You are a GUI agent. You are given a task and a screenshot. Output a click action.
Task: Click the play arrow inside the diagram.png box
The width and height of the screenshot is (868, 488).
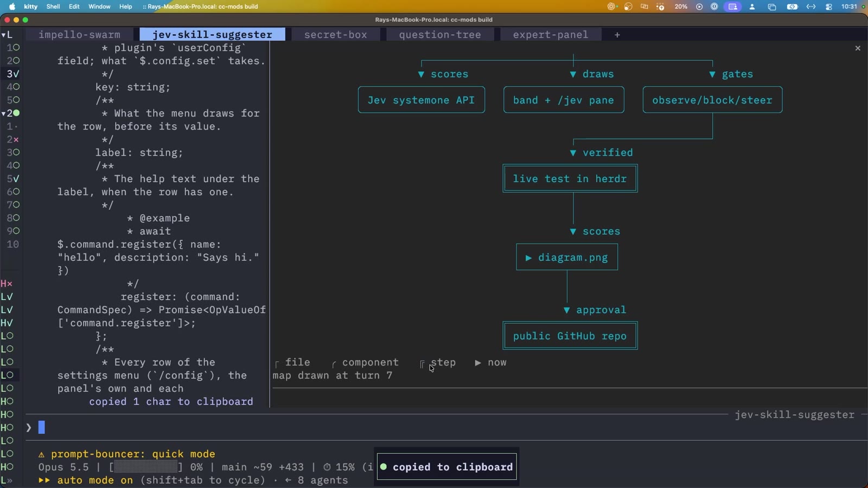[x=528, y=258]
